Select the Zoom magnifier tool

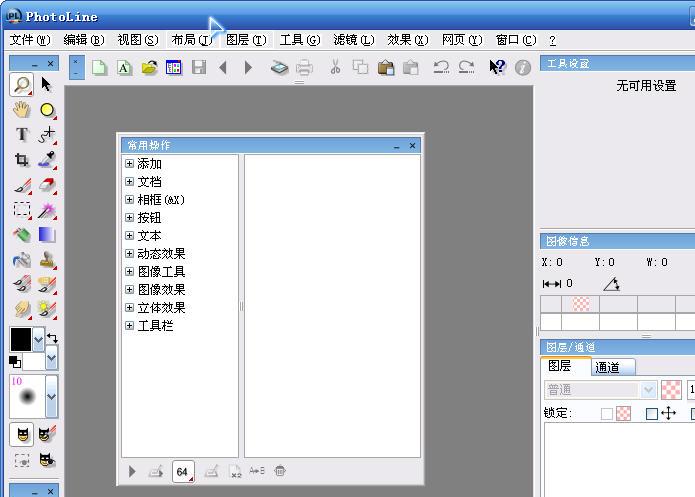tap(21, 85)
